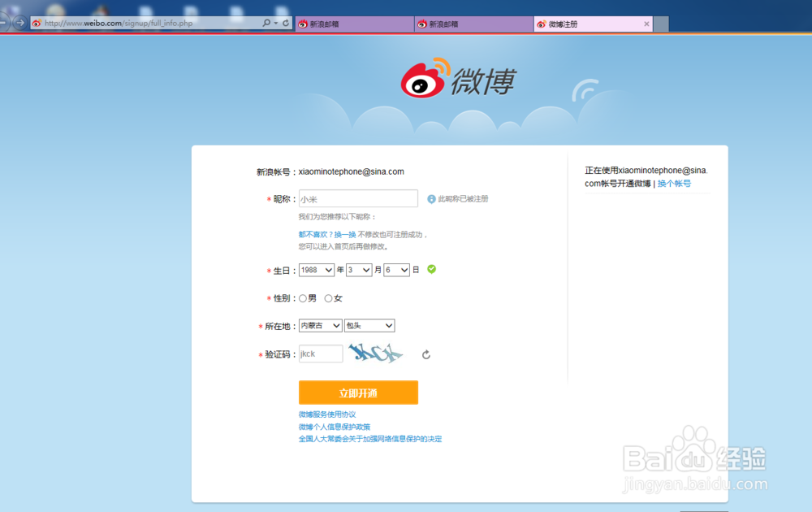Click the Weibo logo at the top
This screenshot has height=512, width=812.
(x=459, y=77)
